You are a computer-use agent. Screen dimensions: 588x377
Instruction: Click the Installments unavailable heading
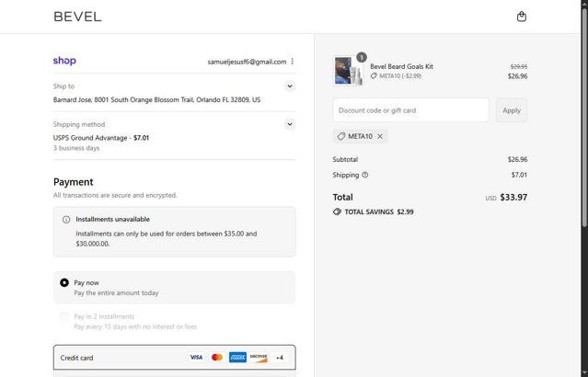coord(112,219)
